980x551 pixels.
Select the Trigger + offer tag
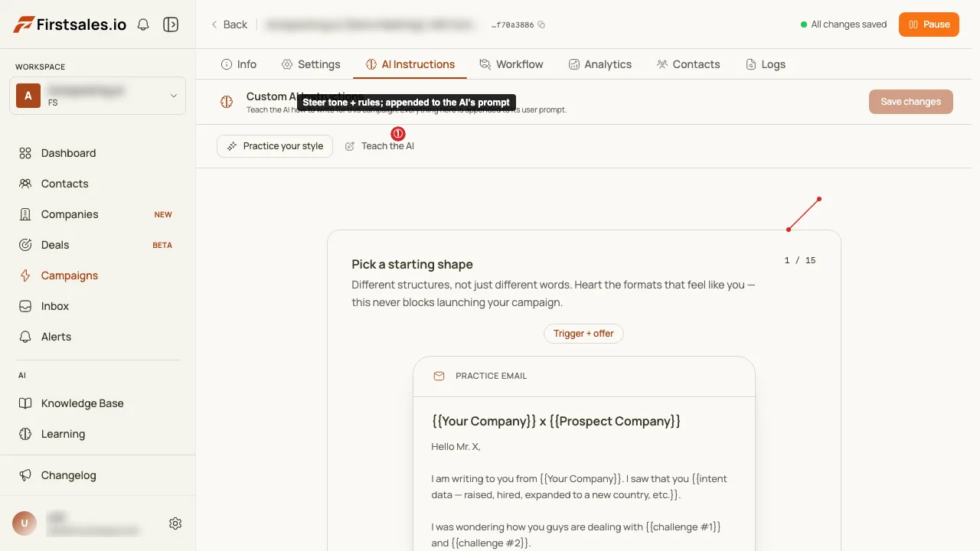(583, 334)
